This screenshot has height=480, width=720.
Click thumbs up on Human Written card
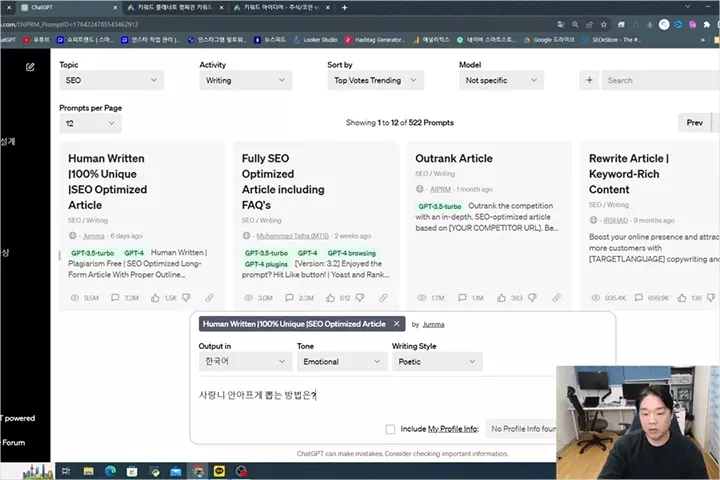[155, 298]
